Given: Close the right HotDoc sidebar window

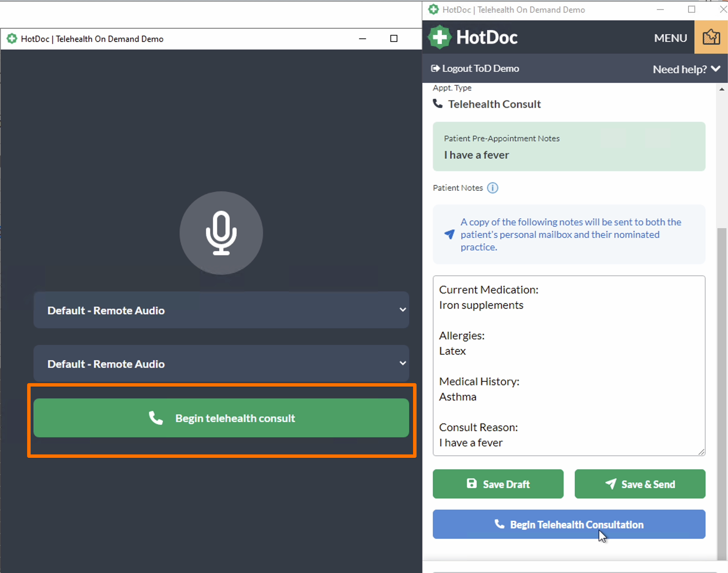Looking at the screenshot, I should pyautogui.click(x=723, y=10).
